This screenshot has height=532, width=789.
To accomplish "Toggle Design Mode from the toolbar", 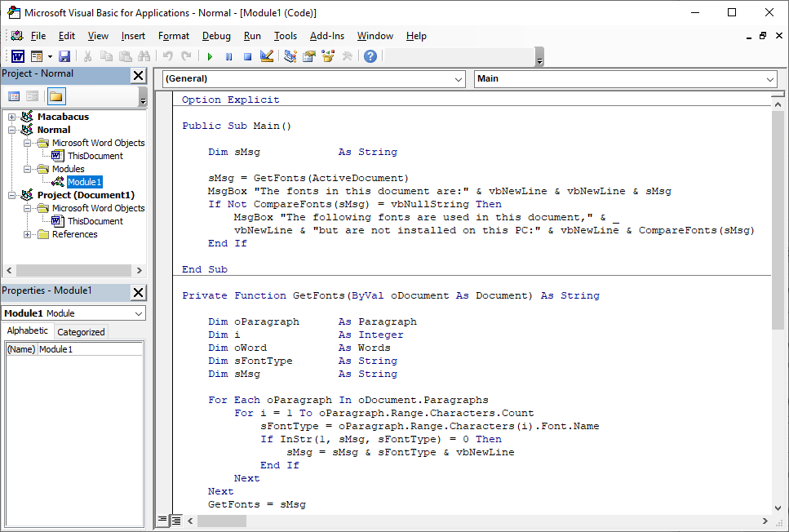I will (266, 55).
